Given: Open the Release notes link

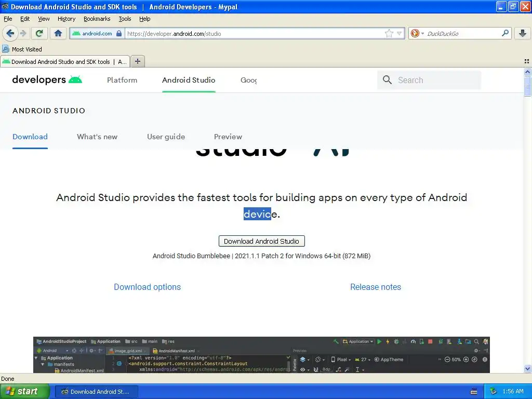Looking at the screenshot, I should tap(376, 287).
